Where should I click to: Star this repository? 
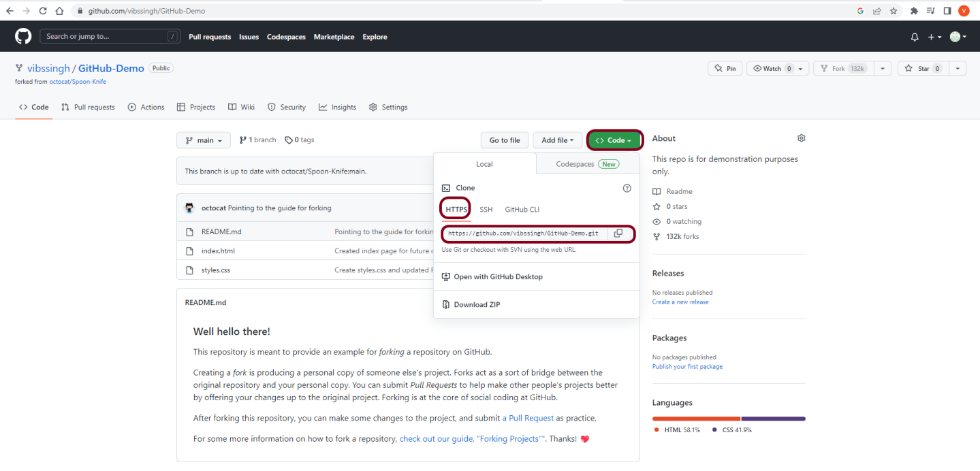923,69
